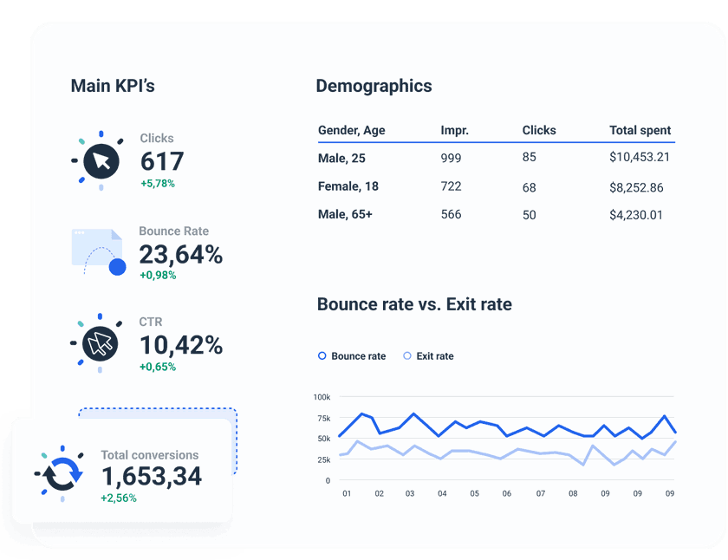The width and height of the screenshot is (728, 560).
Task: Click the Total spent column header
Action: 640,130
